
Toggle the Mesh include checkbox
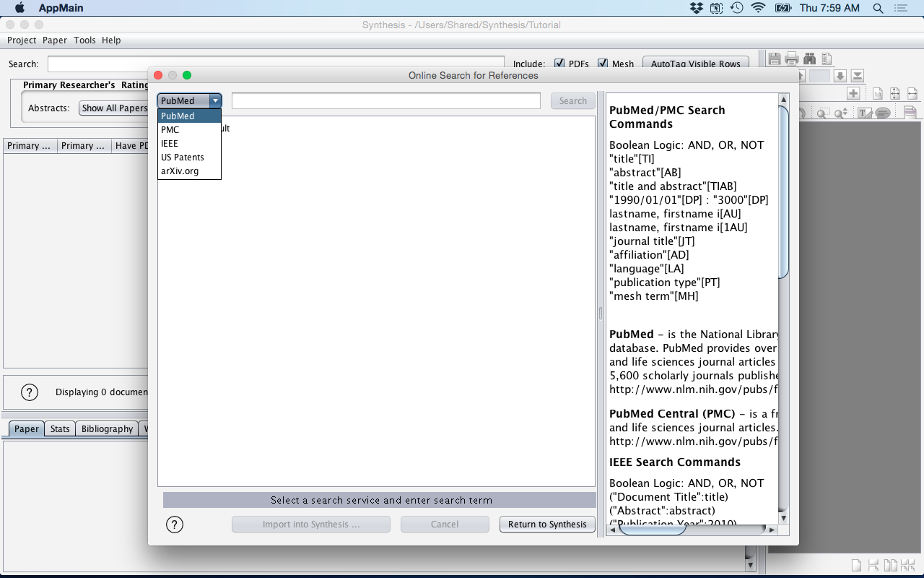coord(603,64)
